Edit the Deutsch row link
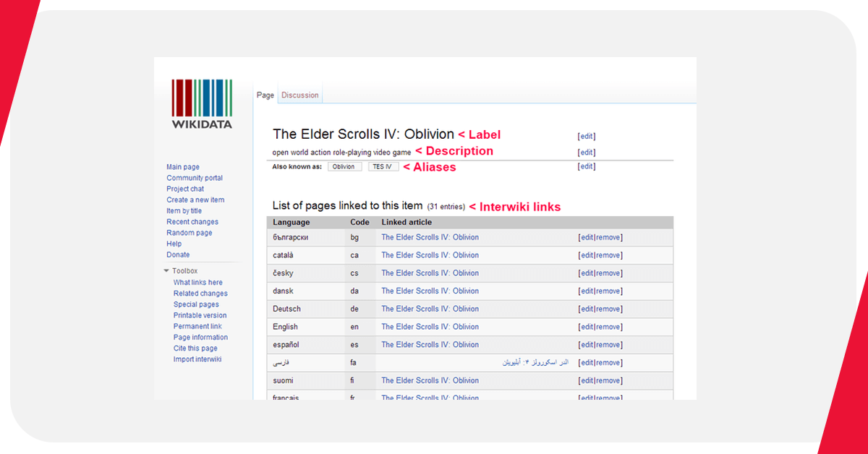This screenshot has width=868, height=454. click(587, 309)
